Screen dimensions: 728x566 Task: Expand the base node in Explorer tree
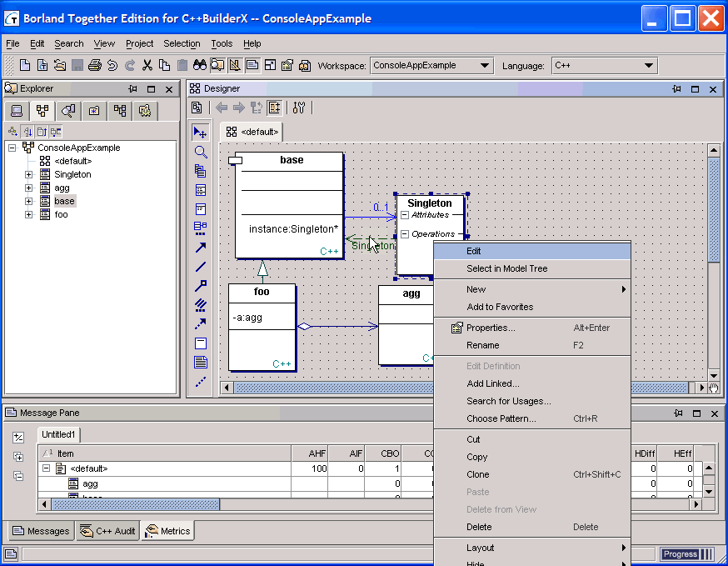29,201
